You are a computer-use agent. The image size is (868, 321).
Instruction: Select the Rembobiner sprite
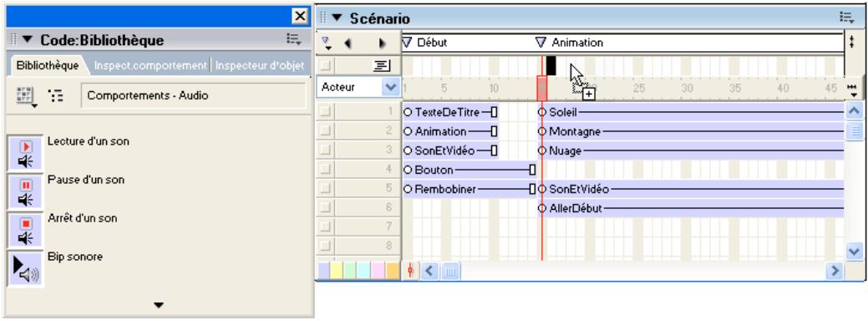470,189
